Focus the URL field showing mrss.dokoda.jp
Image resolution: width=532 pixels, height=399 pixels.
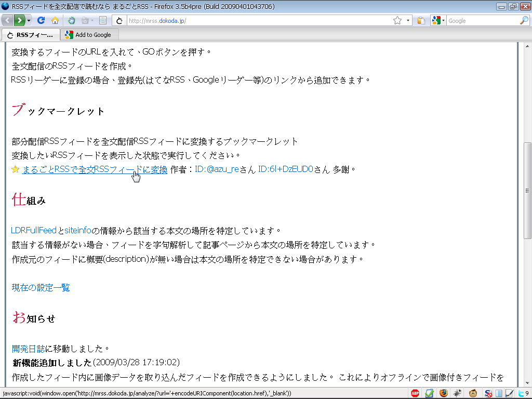coord(260,21)
